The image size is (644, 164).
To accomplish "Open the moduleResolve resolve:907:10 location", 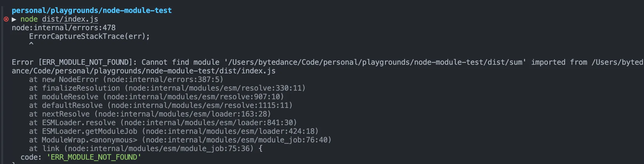I will pyautogui.click(x=193, y=97).
